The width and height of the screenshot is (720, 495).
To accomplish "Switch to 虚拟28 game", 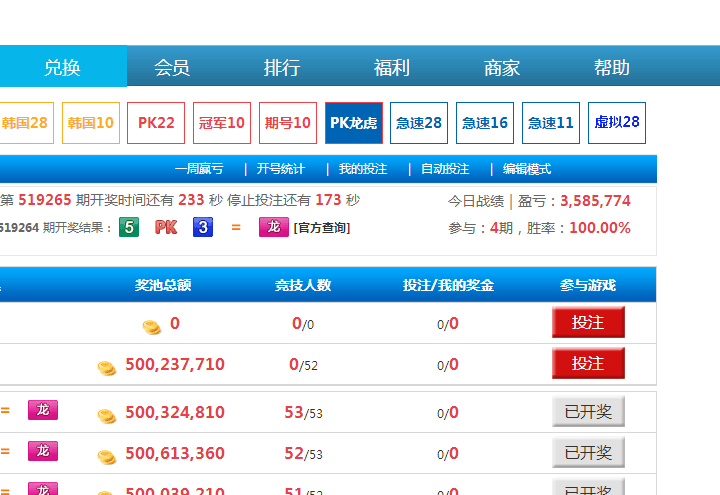I will click(x=617, y=123).
